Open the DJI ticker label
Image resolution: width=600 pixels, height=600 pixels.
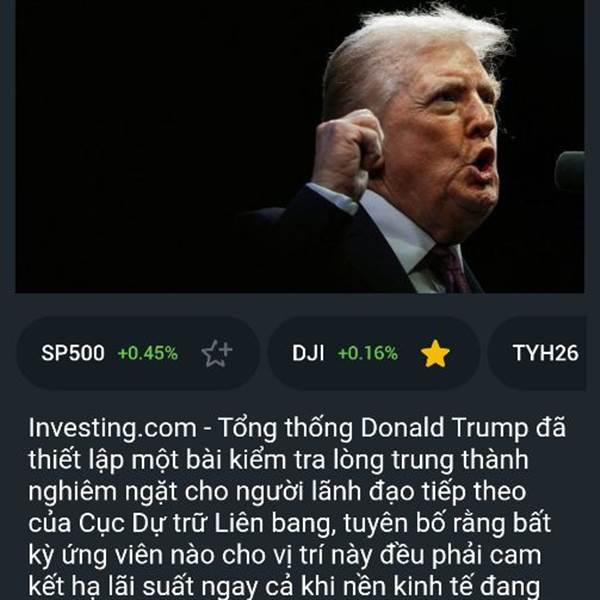coord(308,353)
